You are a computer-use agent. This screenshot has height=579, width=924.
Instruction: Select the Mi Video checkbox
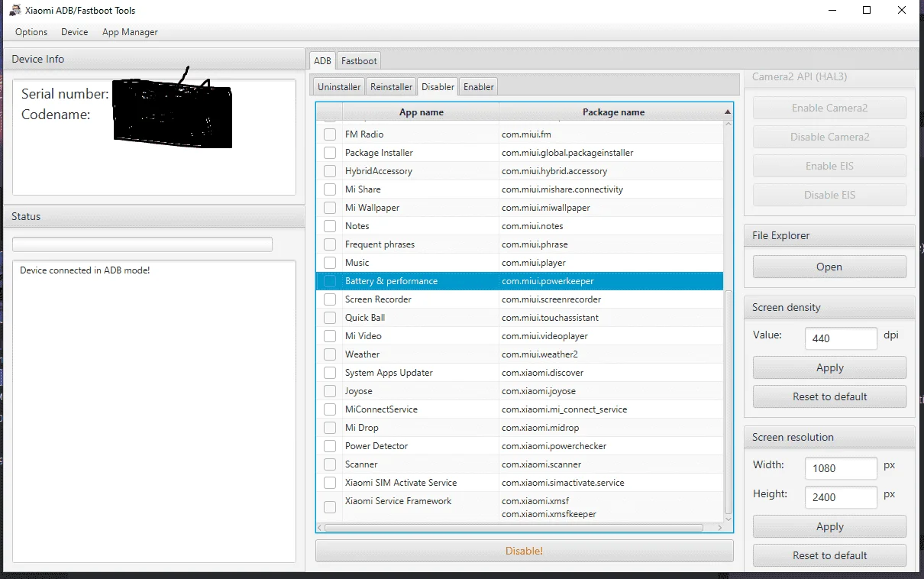point(330,336)
